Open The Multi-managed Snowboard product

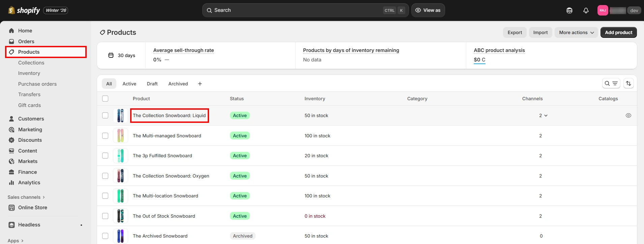(x=167, y=136)
